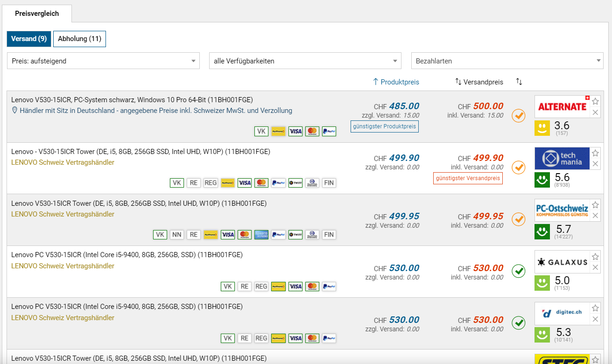Open the Bezahlarten dropdown
612x364 pixels.
click(x=507, y=61)
